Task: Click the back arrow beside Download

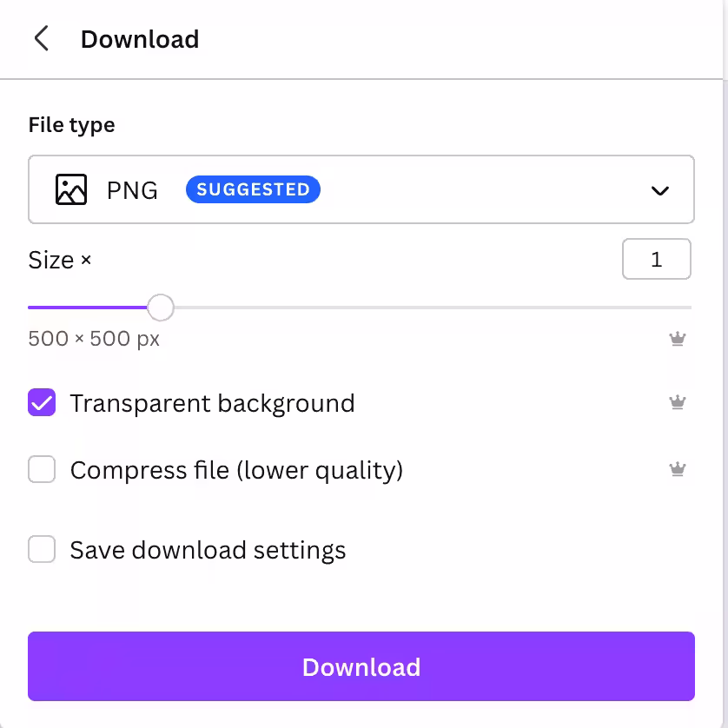Action: coord(41,39)
